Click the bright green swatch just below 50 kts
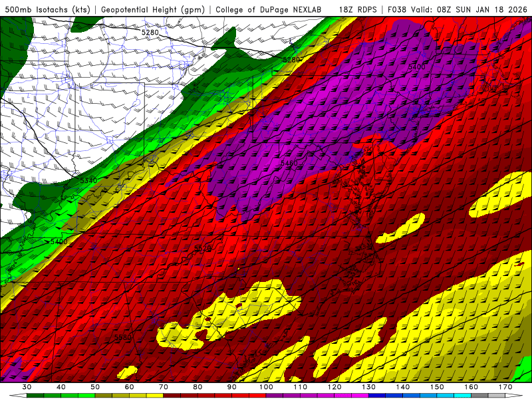 86,396
